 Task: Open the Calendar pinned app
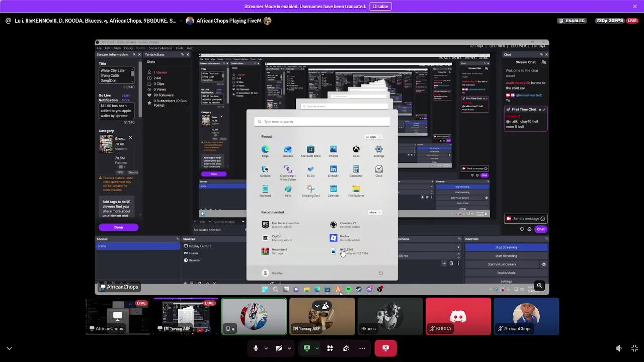coord(333,191)
